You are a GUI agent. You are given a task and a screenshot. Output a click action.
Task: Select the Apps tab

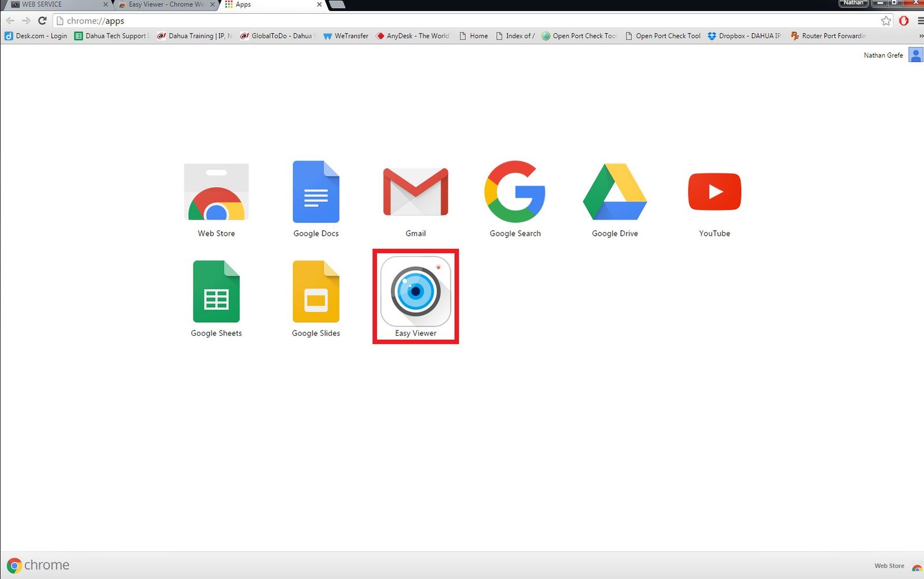pyautogui.click(x=271, y=5)
